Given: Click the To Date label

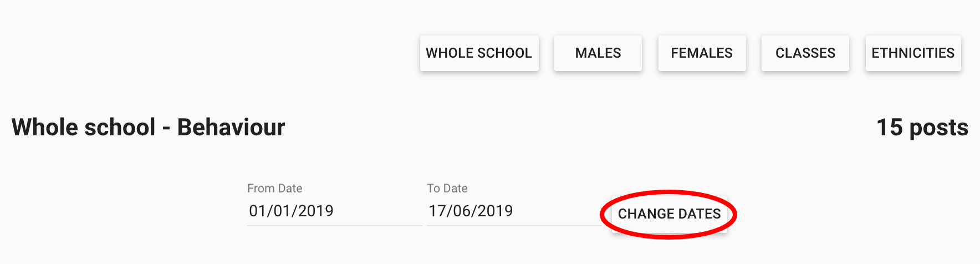Looking at the screenshot, I should coord(447,189).
